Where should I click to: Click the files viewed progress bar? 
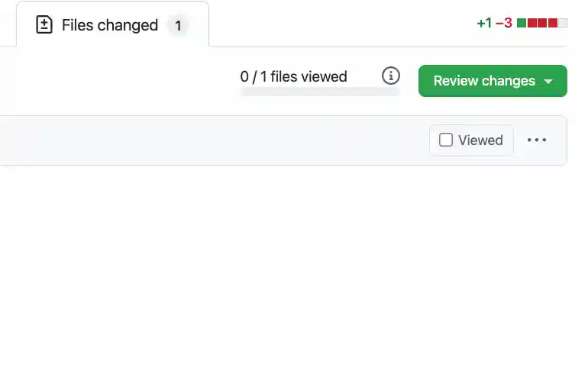point(319,92)
